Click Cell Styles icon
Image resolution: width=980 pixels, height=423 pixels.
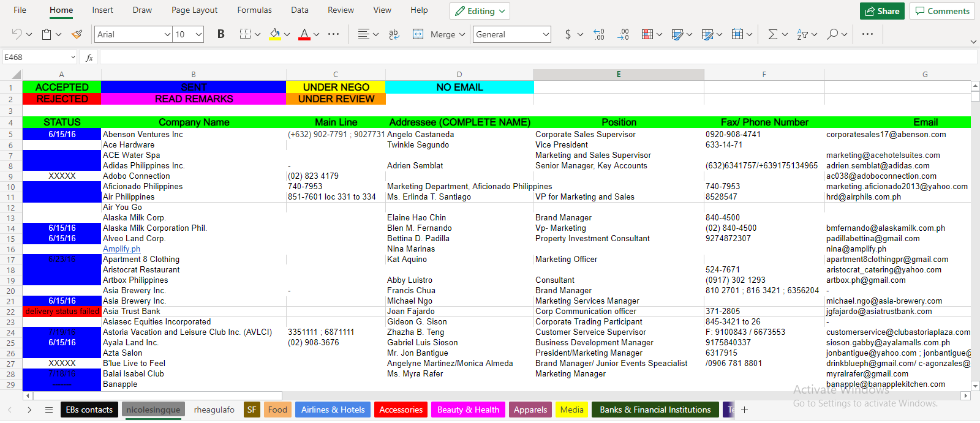[677, 34]
